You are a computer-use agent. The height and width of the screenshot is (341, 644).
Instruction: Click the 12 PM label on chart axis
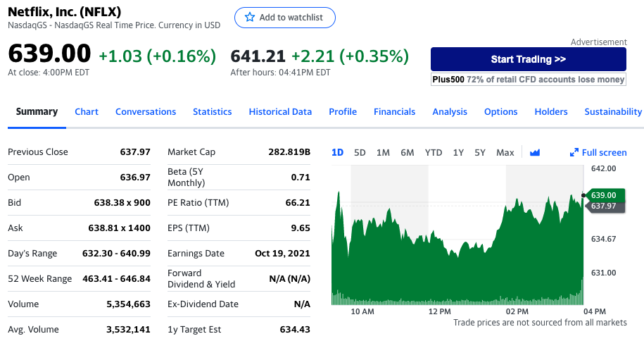point(439,311)
